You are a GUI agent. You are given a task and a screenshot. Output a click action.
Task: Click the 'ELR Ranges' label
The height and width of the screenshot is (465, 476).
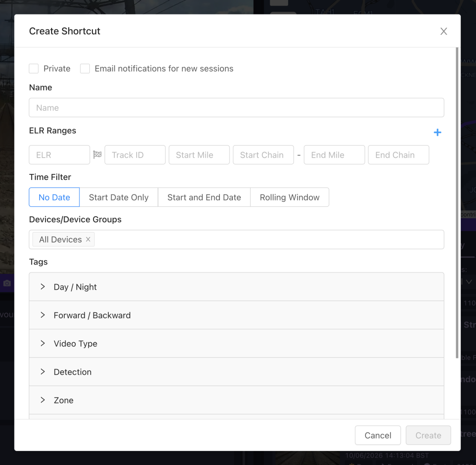tap(53, 131)
